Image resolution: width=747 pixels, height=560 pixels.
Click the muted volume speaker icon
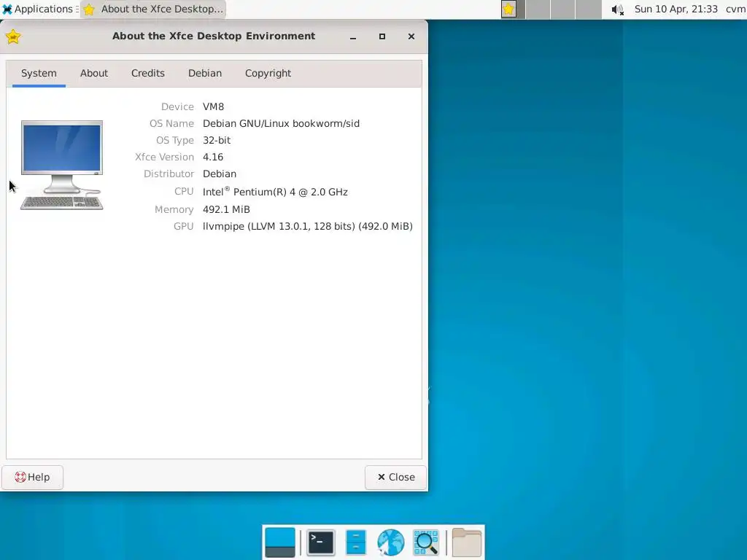point(617,9)
